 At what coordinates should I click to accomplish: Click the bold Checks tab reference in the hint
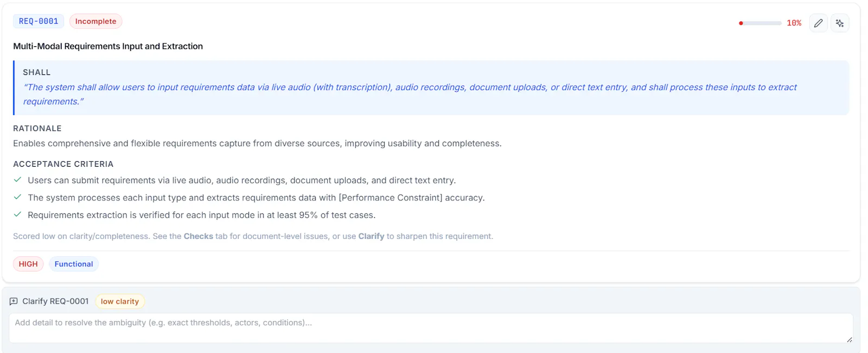[199, 236]
